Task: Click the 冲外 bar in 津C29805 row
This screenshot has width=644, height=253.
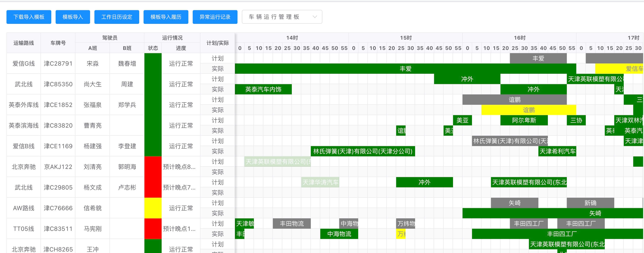Action: (x=425, y=182)
